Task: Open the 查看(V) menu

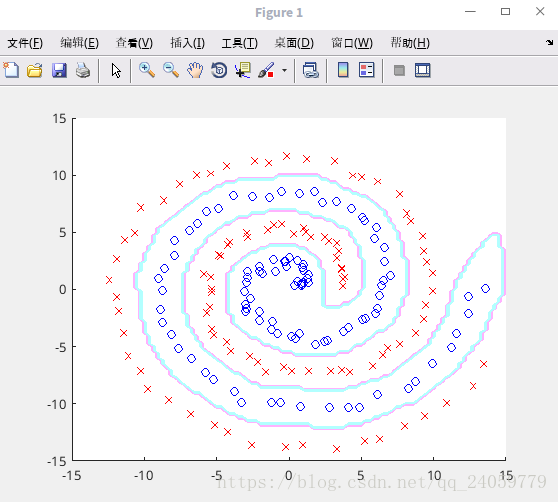Action: 134,43
